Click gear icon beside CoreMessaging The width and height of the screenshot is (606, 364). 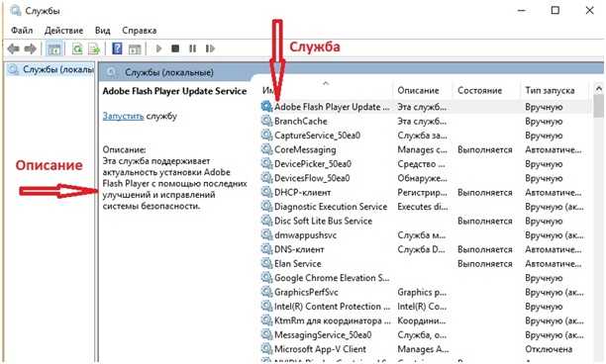[x=266, y=149]
